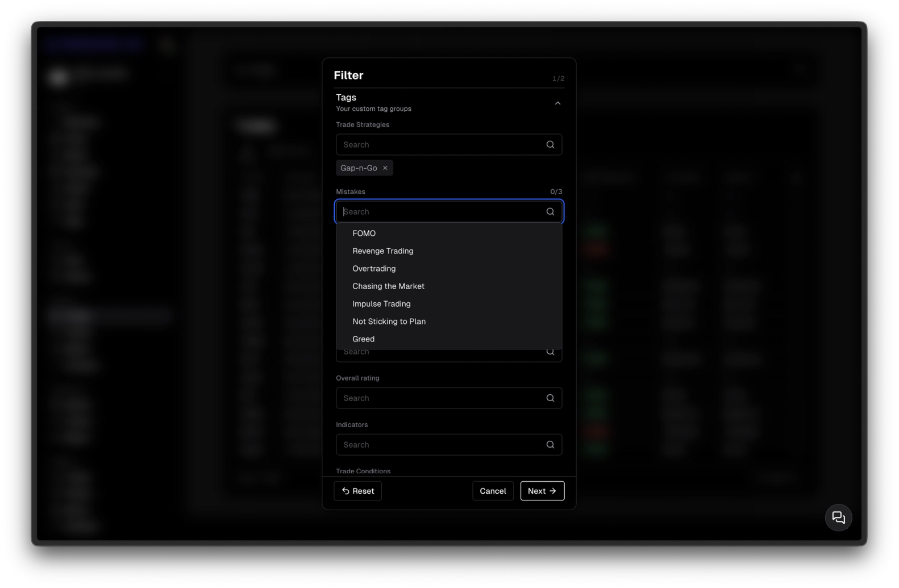Pick Overtrading from the dropdown
The width and height of the screenshot is (899, 588).
coord(449,269)
